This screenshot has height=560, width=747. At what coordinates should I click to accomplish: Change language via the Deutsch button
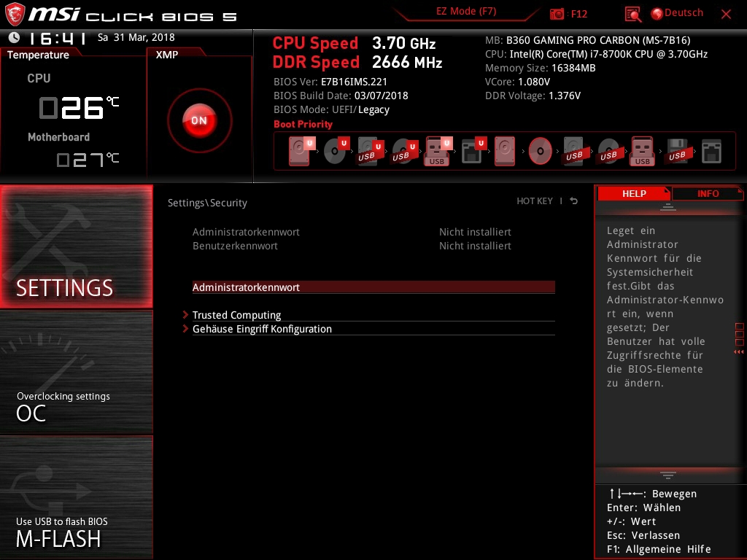coord(677,13)
